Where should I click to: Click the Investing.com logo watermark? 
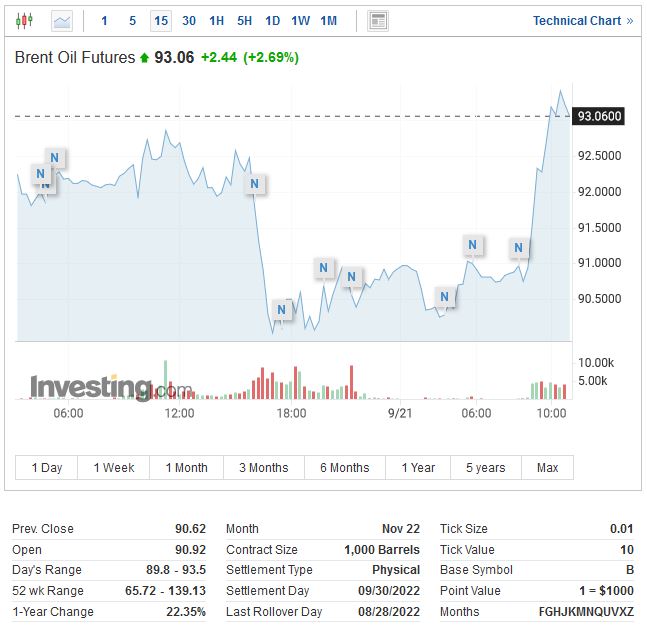[110, 387]
